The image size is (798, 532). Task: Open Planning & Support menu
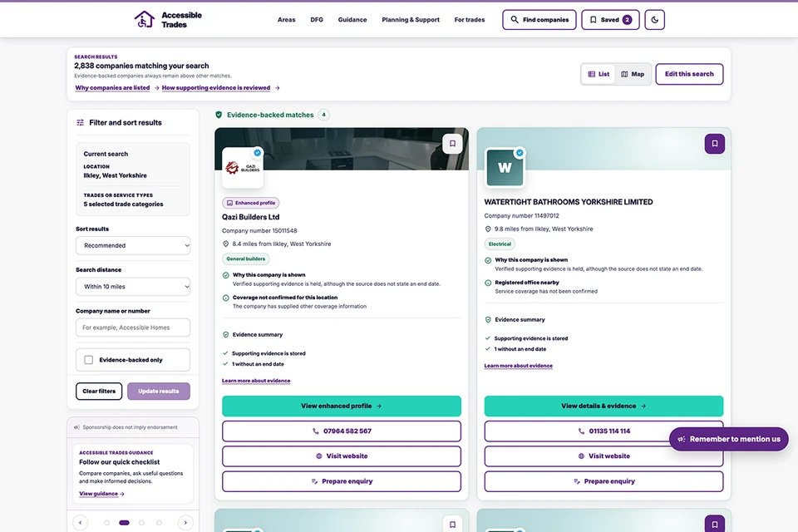click(411, 20)
